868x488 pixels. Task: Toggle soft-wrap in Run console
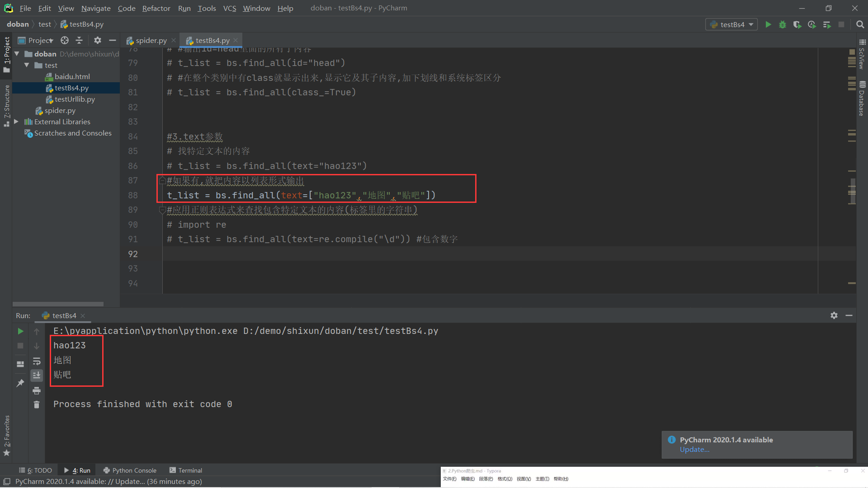(x=37, y=361)
